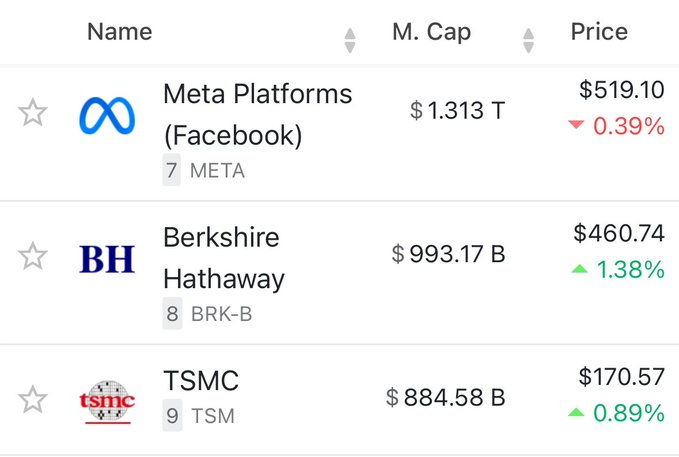Select TSMC market cap $884.58 B
679x457 pixels.
coord(446,397)
